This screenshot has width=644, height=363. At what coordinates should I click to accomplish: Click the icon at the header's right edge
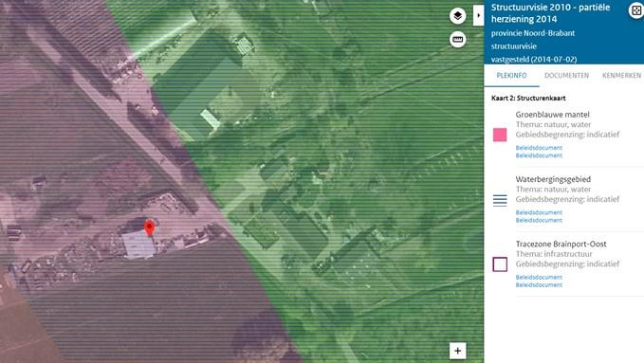[x=636, y=10]
